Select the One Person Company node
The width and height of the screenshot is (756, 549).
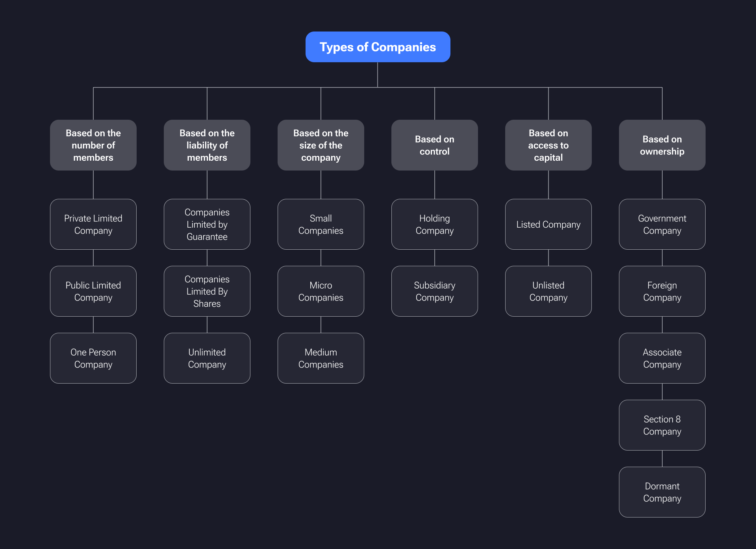point(93,358)
